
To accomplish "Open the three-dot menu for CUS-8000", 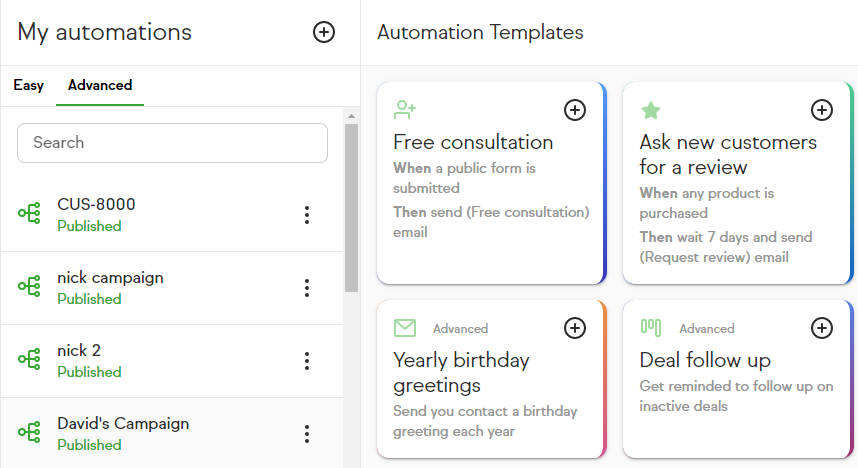I will pyautogui.click(x=307, y=215).
